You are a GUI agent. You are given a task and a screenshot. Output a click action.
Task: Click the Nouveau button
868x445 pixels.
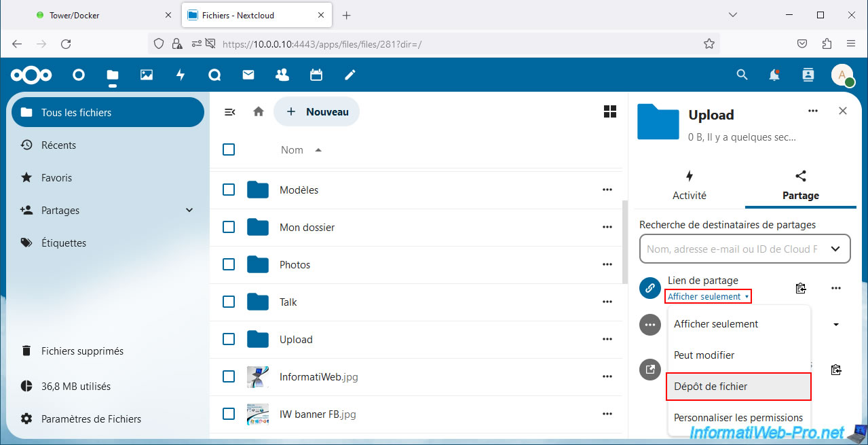point(317,112)
